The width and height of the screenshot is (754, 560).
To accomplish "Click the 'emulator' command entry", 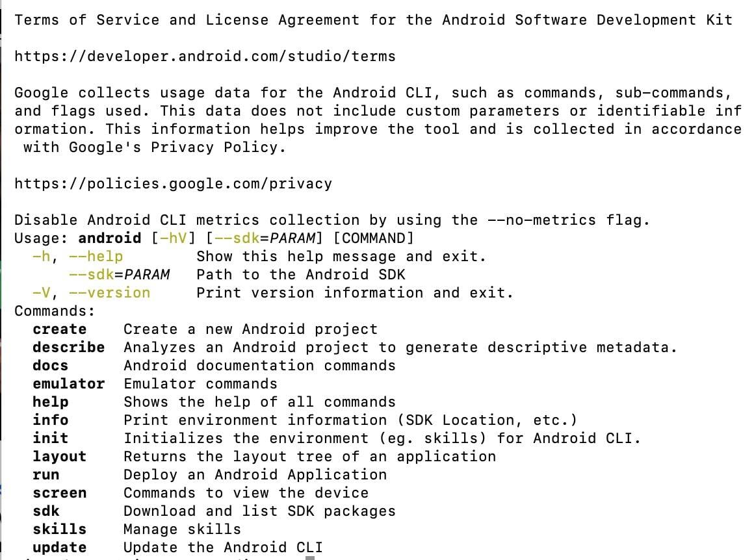I will point(68,384).
